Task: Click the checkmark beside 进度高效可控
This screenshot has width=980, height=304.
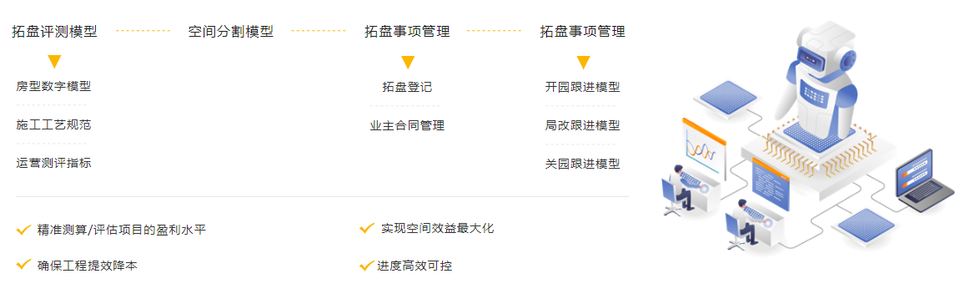Action: point(367,266)
